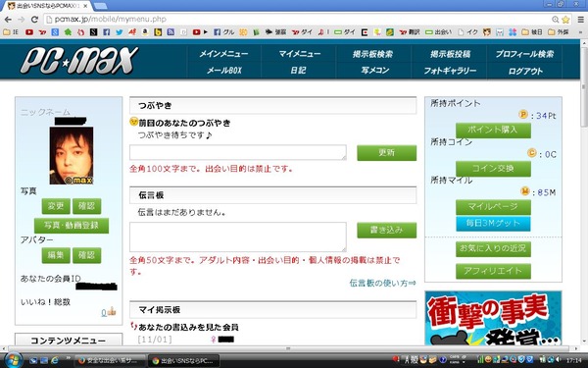Reload the page with the refresh icon

coord(34,20)
